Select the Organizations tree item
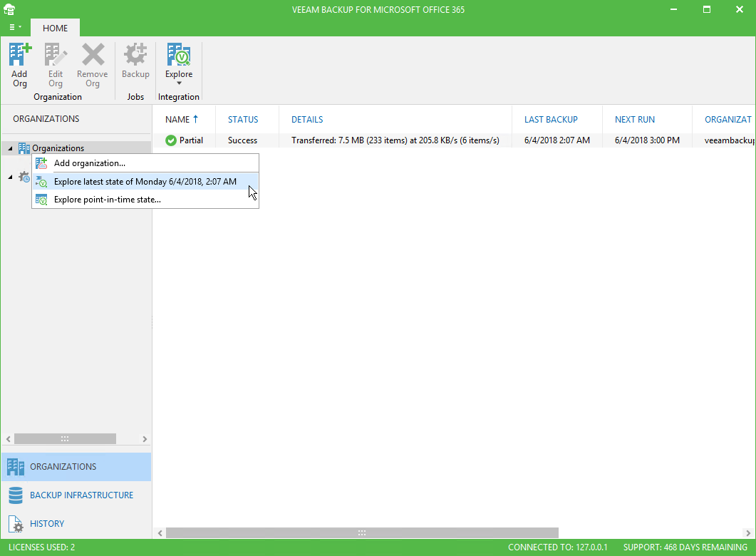The width and height of the screenshot is (756, 556). click(x=58, y=148)
